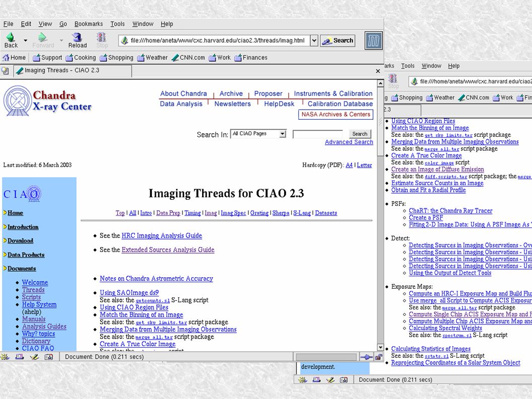Click the new tab icon left of tab bar

click(x=5, y=70)
